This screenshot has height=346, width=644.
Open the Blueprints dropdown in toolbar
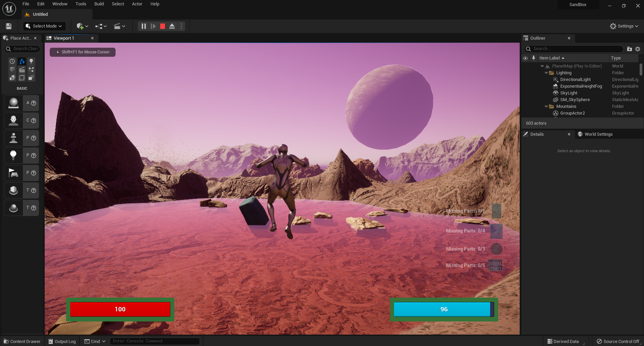(x=101, y=26)
